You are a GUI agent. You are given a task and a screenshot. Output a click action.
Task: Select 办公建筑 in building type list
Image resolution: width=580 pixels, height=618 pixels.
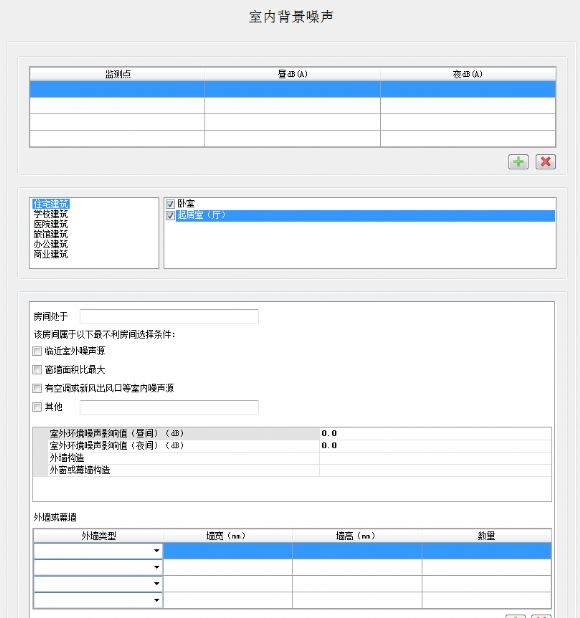(51, 244)
